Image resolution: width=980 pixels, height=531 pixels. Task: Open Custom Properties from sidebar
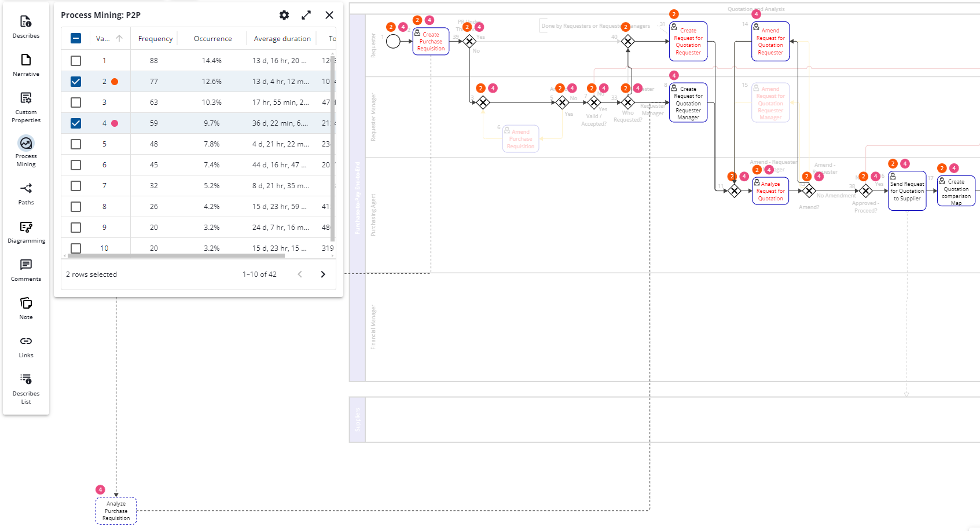click(26, 107)
